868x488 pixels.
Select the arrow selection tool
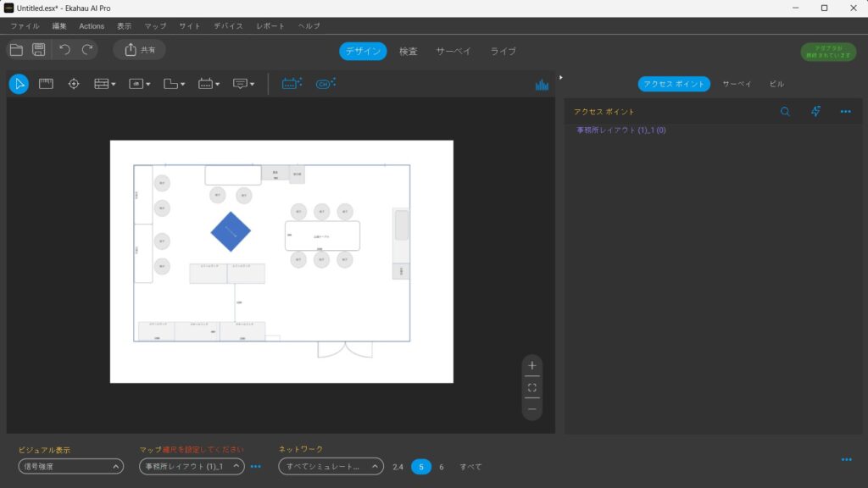pos(19,84)
